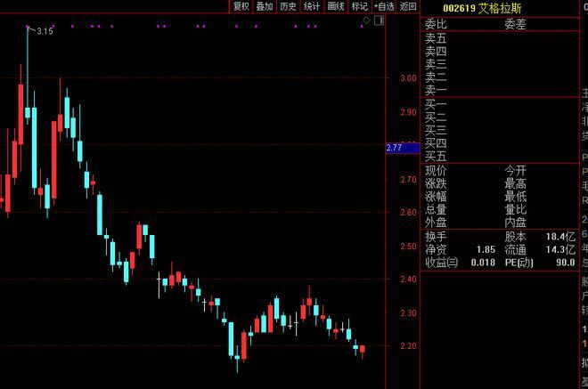Click the 股本 value 18.4亿
588x389 pixels.
click(x=560, y=237)
